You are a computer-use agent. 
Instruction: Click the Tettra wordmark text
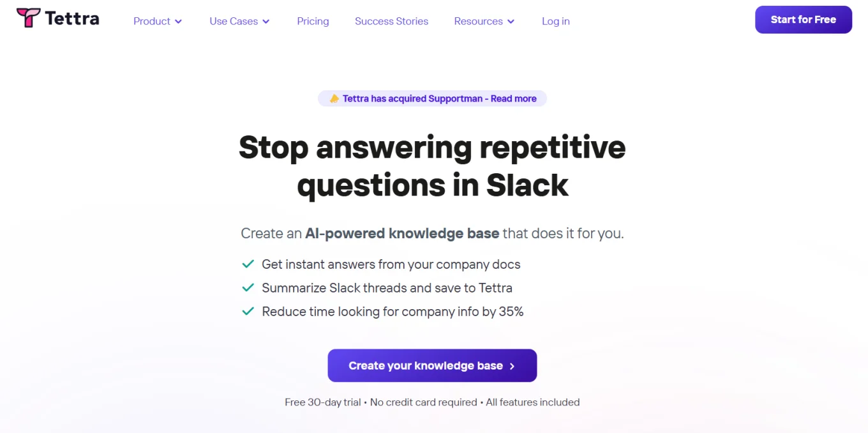[x=72, y=19]
